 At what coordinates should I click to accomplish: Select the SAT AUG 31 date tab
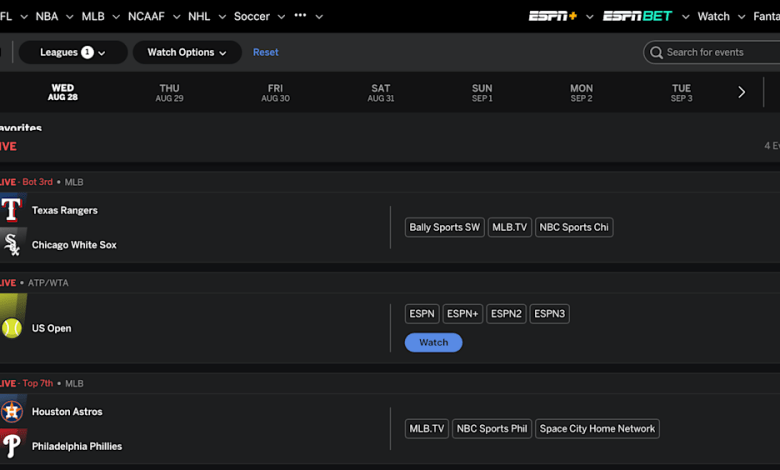pos(381,93)
